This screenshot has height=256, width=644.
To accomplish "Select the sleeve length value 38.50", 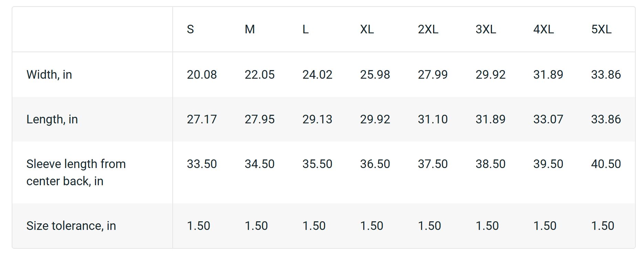I will [491, 164].
